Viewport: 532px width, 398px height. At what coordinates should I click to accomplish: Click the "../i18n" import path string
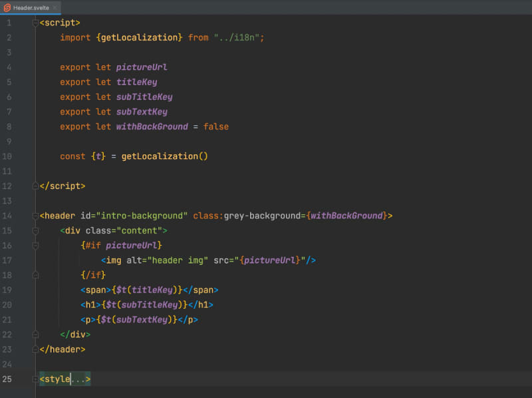pyautogui.click(x=237, y=38)
